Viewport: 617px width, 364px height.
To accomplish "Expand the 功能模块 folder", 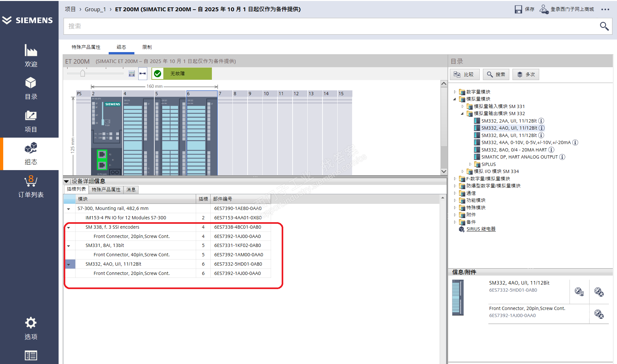I will pyautogui.click(x=455, y=200).
